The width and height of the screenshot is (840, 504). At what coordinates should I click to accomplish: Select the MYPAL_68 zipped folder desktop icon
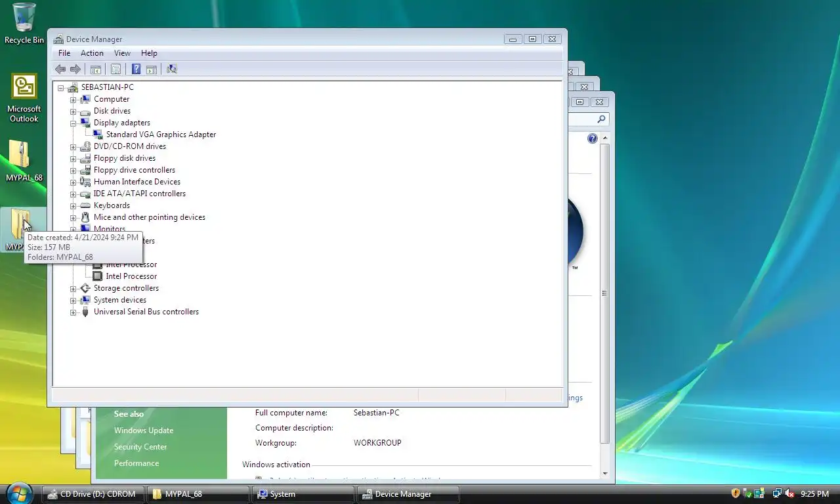coord(24,161)
